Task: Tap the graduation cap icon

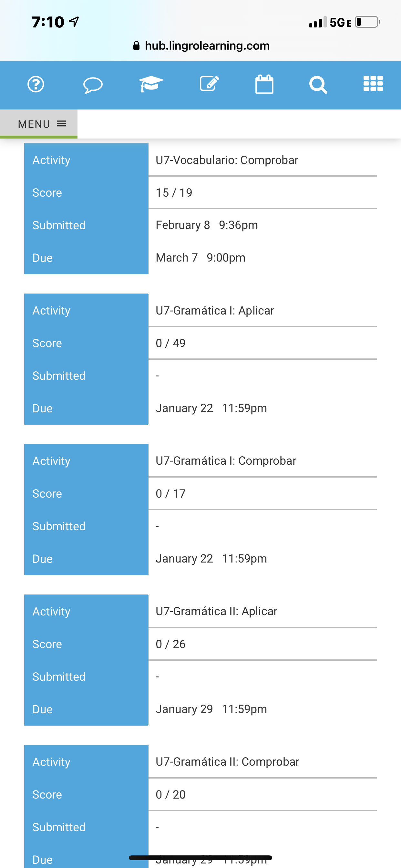Action: click(151, 84)
